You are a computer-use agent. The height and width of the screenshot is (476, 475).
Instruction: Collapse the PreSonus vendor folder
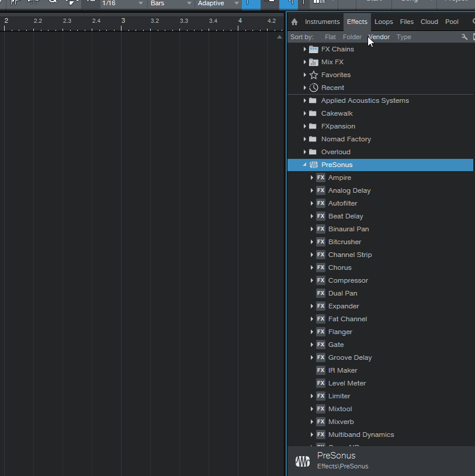(x=304, y=165)
